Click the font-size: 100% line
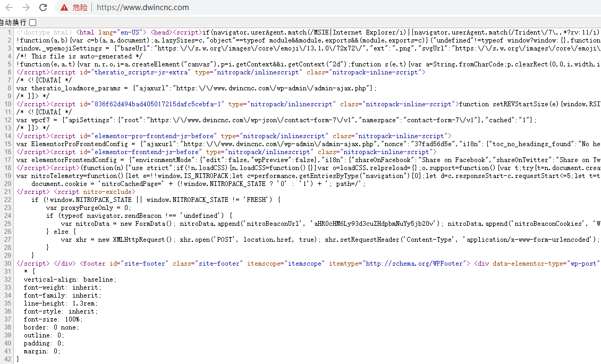Viewport: 601px width, 364px height. point(53,319)
